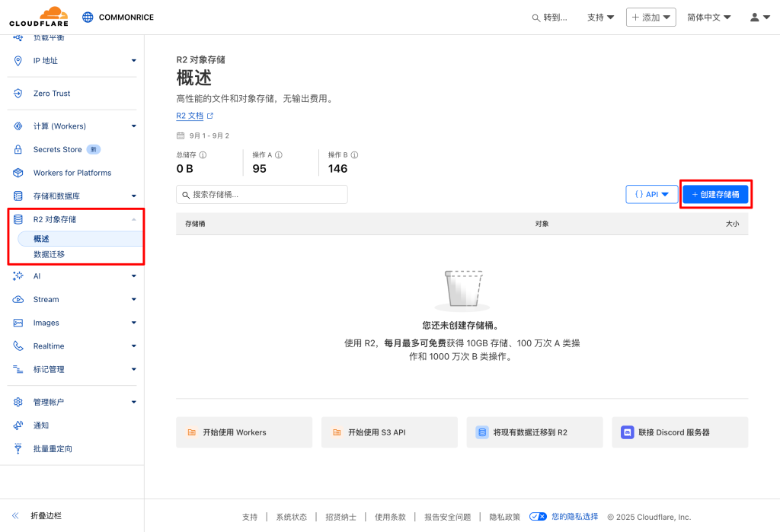
Task: Click the 创建存储桶 button
Action: [715, 195]
